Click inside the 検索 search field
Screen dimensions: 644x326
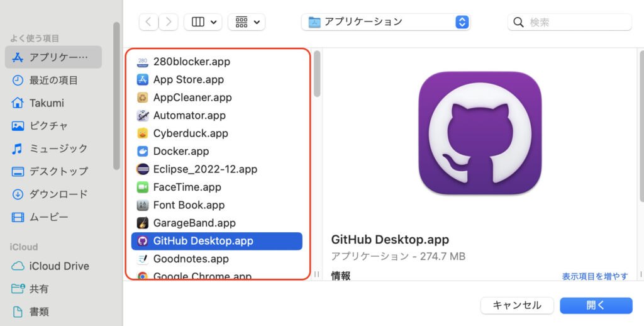tap(570, 22)
